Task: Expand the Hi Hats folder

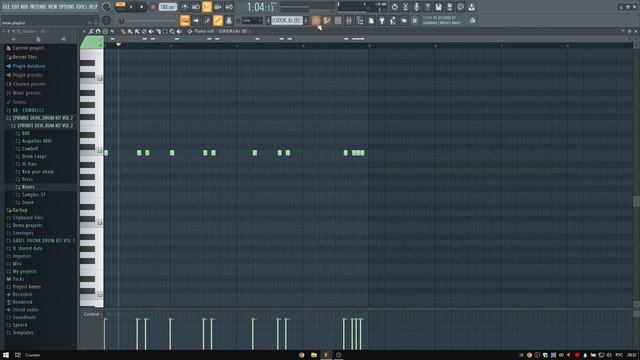Action: 29,164
